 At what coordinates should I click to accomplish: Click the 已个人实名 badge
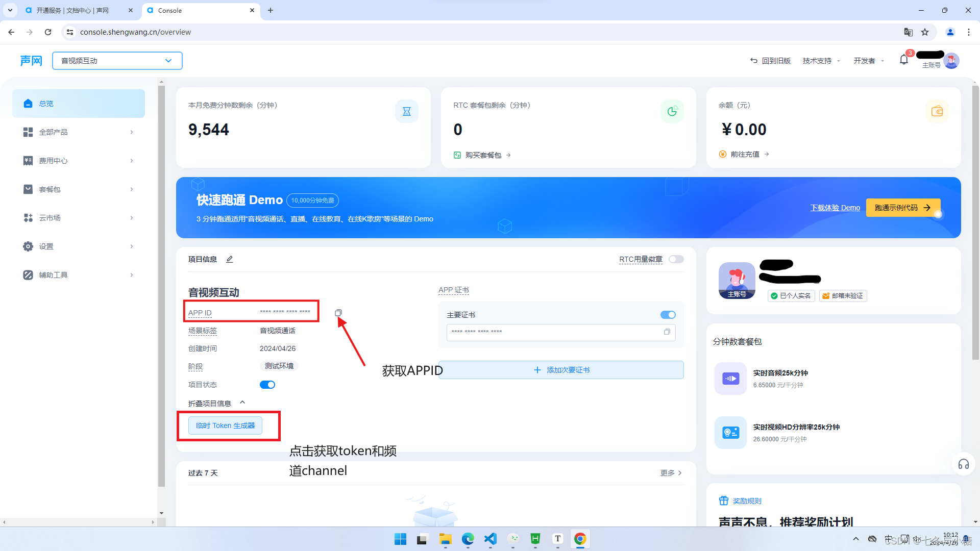point(791,296)
